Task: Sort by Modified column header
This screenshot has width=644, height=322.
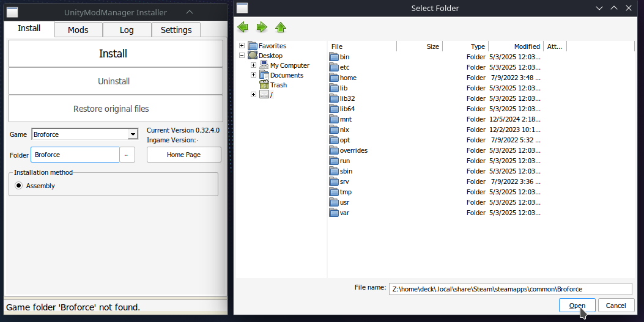Action: (527, 46)
